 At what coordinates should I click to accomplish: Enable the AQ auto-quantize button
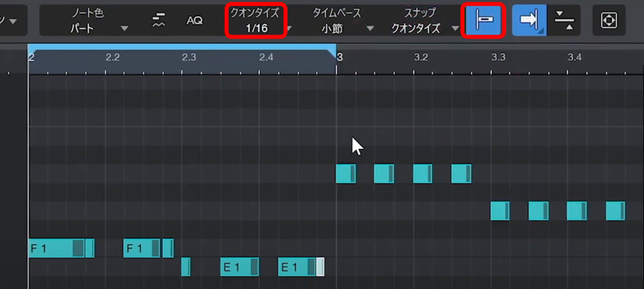click(194, 21)
